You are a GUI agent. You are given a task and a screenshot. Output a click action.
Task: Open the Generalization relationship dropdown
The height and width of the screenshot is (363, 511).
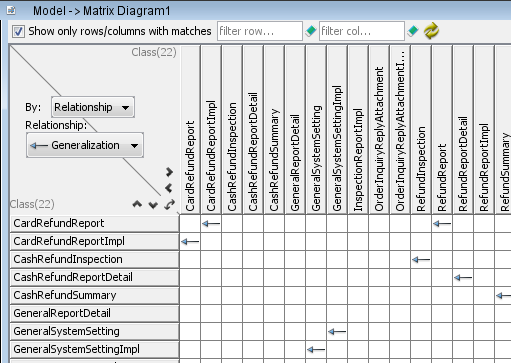(85, 145)
